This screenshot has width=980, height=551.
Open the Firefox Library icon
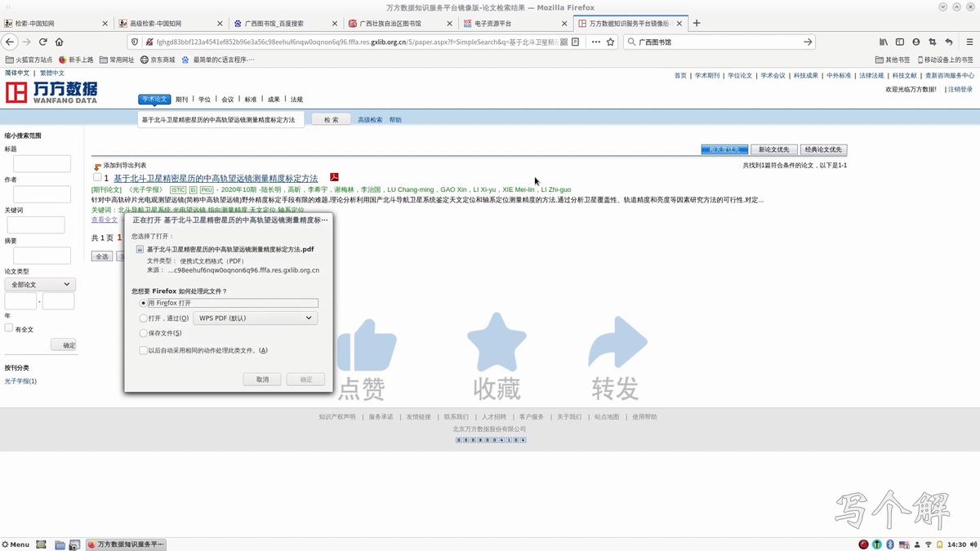pyautogui.click(x=883, y=41)
